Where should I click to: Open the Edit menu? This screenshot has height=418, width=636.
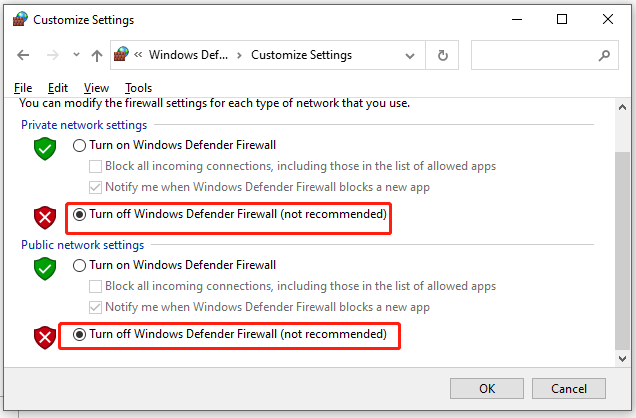pyautogui.click(x=58, y=88)
